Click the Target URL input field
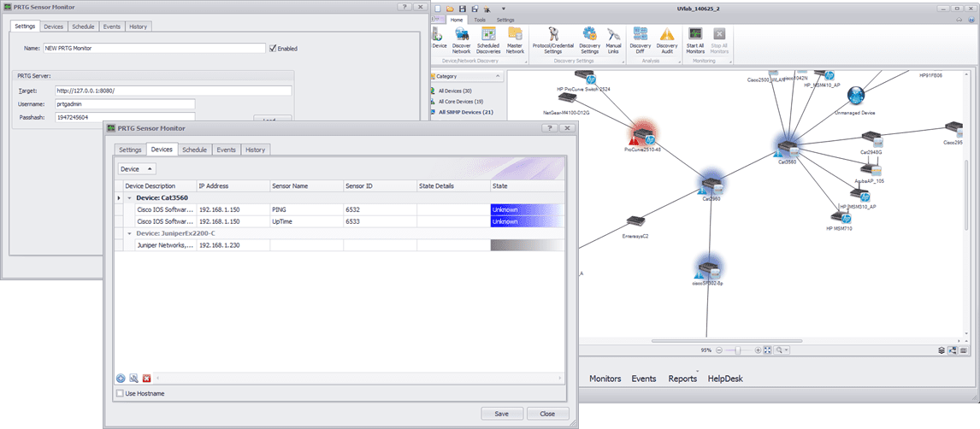Viewport: 980px width, 429px height. [x=173, y=91]
